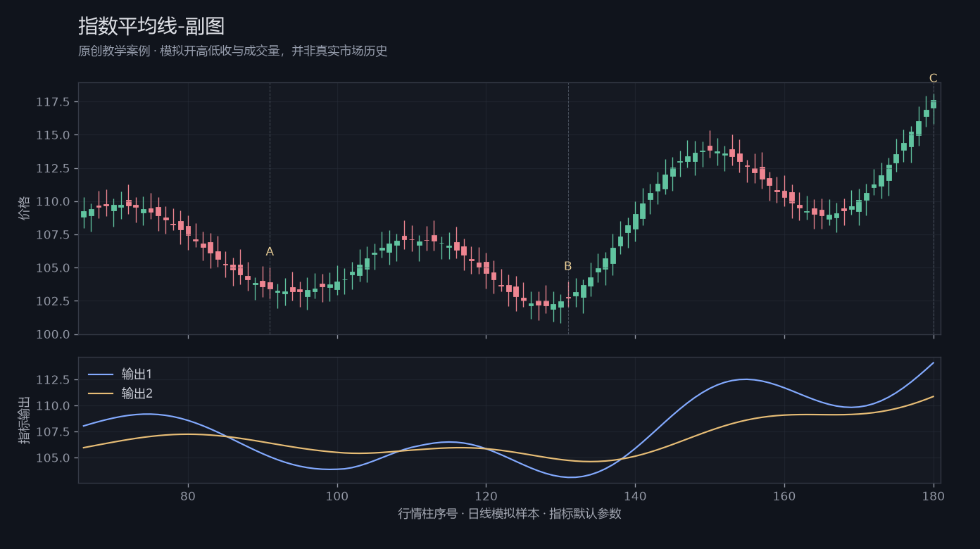Click indicator axis label 110.0
The width and height of the screenshot is (980, 549).
[53, 406]
